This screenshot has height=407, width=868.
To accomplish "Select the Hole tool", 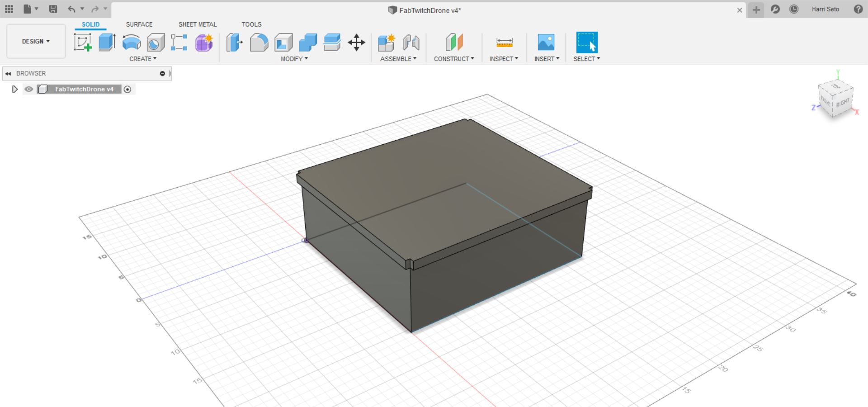I will tap(156, 43).
